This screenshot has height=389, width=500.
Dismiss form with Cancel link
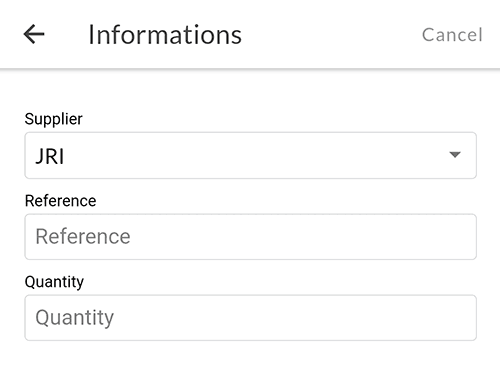tap(452, 35)
